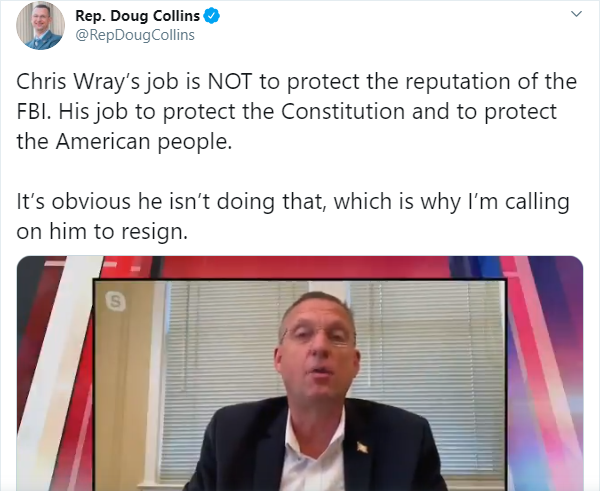Click the phrase "It's obvious" in the tweet

(73, 202)
